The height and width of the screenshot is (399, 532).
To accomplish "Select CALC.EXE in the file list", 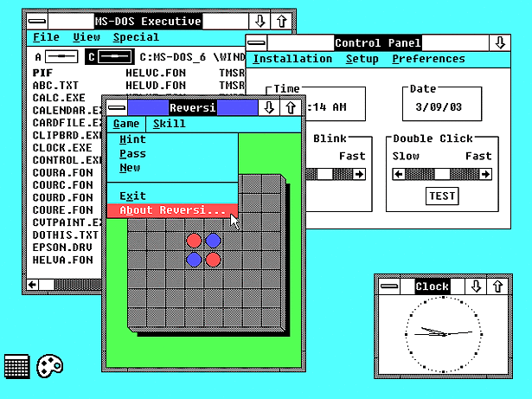I will [x=59, y=98].
